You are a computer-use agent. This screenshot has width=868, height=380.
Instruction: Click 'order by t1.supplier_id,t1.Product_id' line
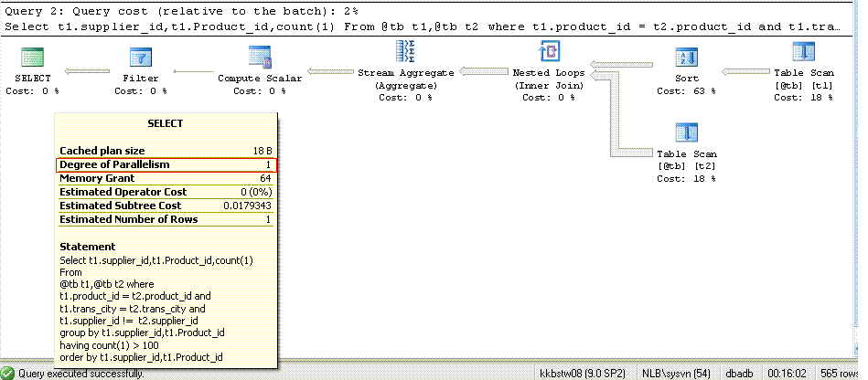(141, 357)
